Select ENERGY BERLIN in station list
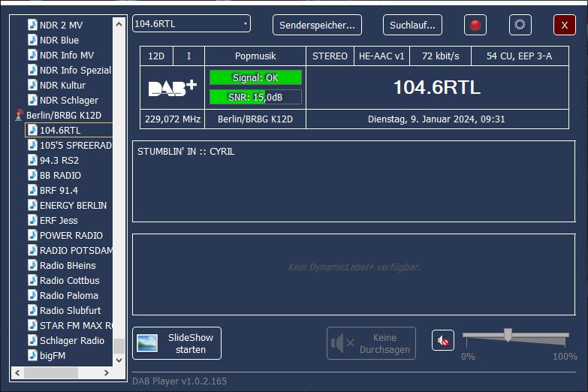588x392 pixels. (x=73, y=205)
